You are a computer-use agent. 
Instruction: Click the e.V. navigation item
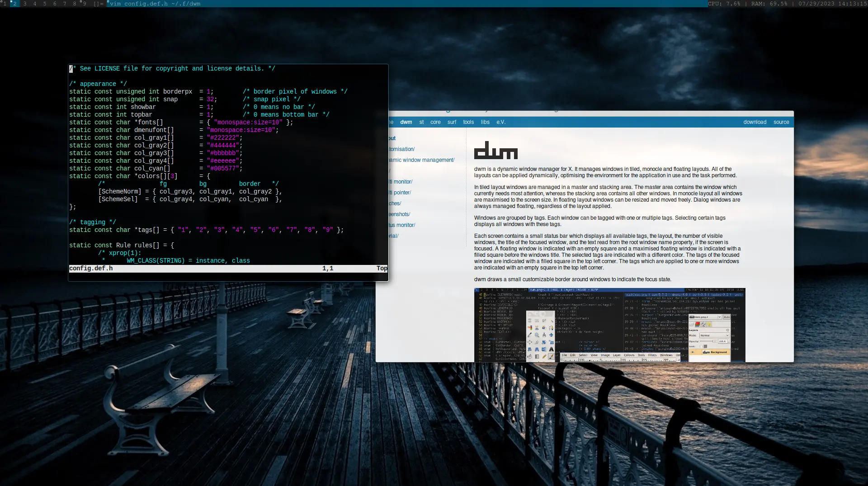click(x=501, y=122)
